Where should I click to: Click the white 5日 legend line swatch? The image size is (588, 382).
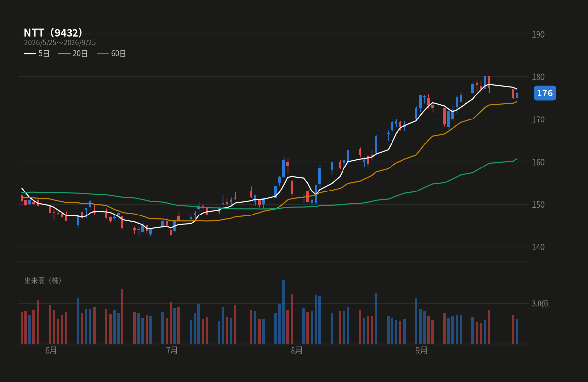coord(30,53)
